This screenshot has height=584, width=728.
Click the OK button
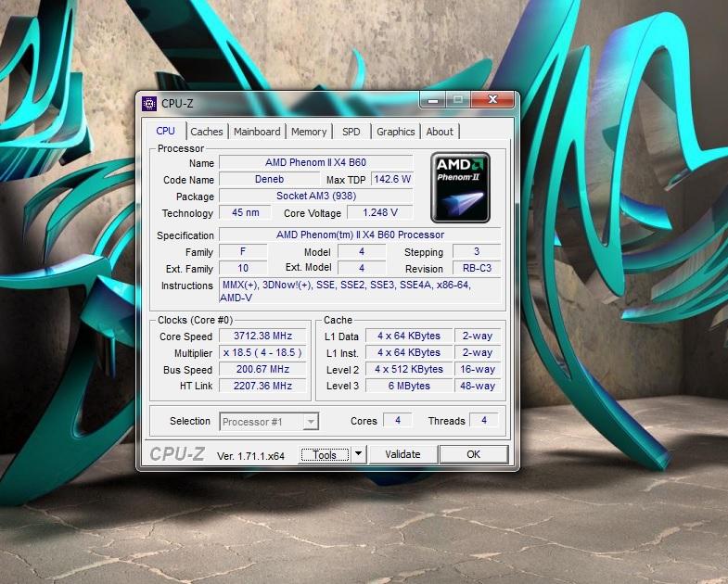point(474,454)
